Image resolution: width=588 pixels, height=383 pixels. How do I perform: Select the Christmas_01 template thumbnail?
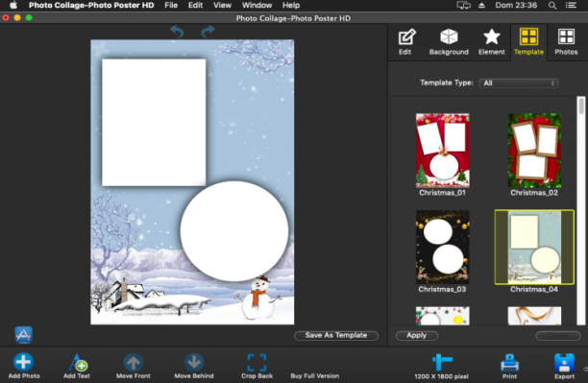point(443,151)
